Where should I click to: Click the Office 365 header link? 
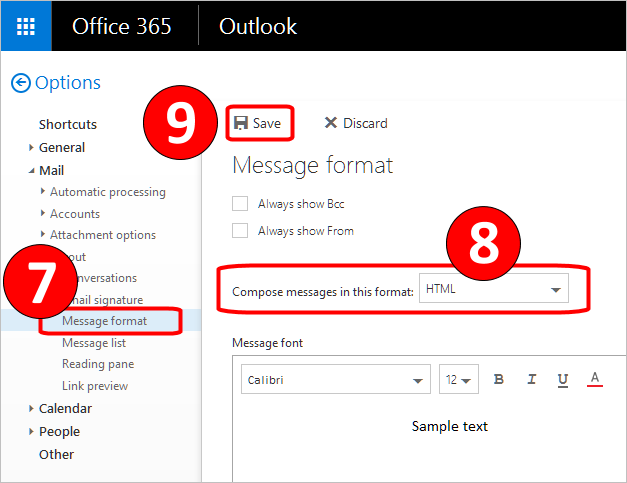[x=122, y=26]
